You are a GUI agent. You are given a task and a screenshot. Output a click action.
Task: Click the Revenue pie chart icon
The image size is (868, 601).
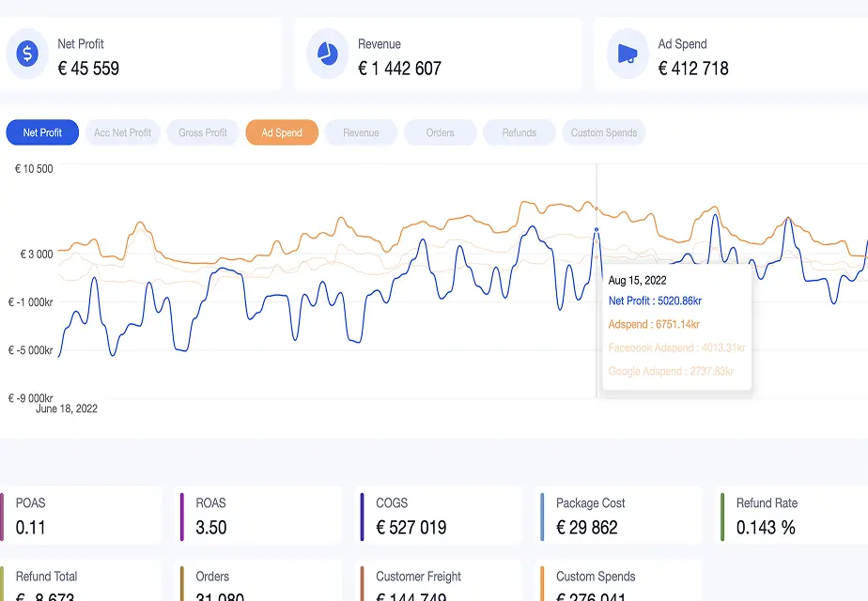[326, 54]
